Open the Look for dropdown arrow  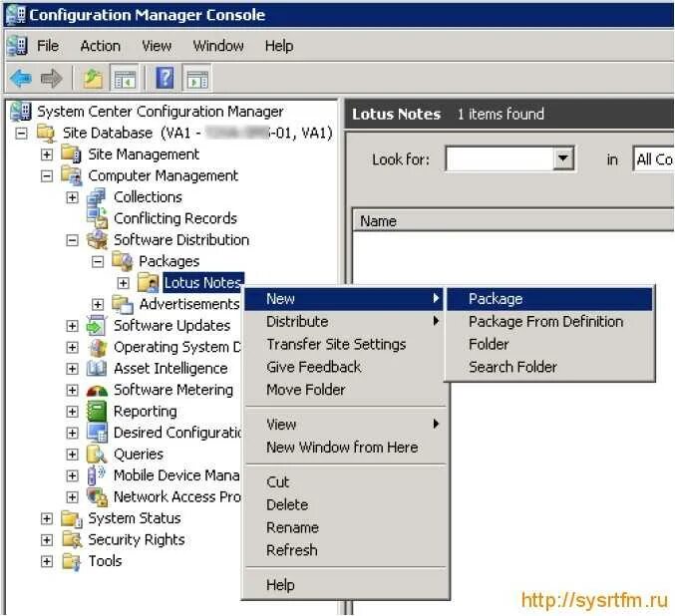pyautogui.click(x=562, y=158)
